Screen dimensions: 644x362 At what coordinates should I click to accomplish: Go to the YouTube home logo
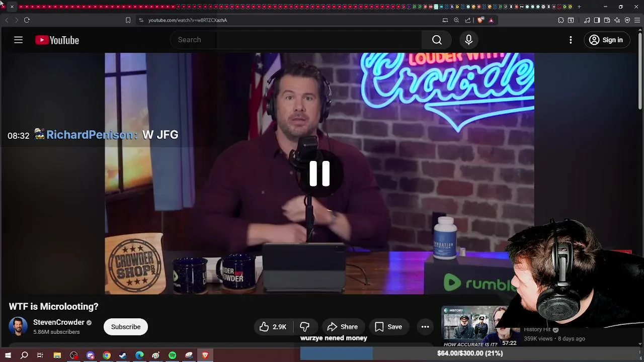(57, 40)
